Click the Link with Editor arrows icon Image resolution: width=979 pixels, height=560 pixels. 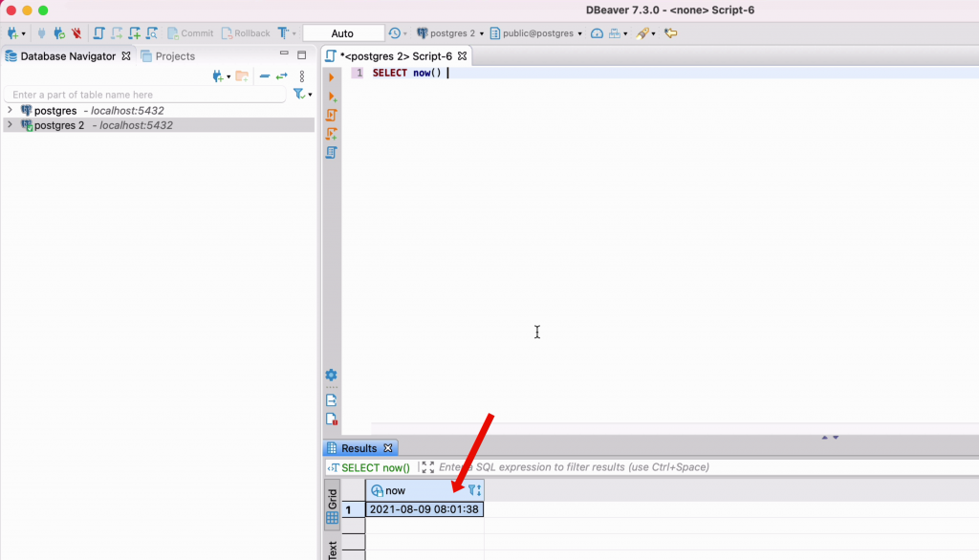282,76
